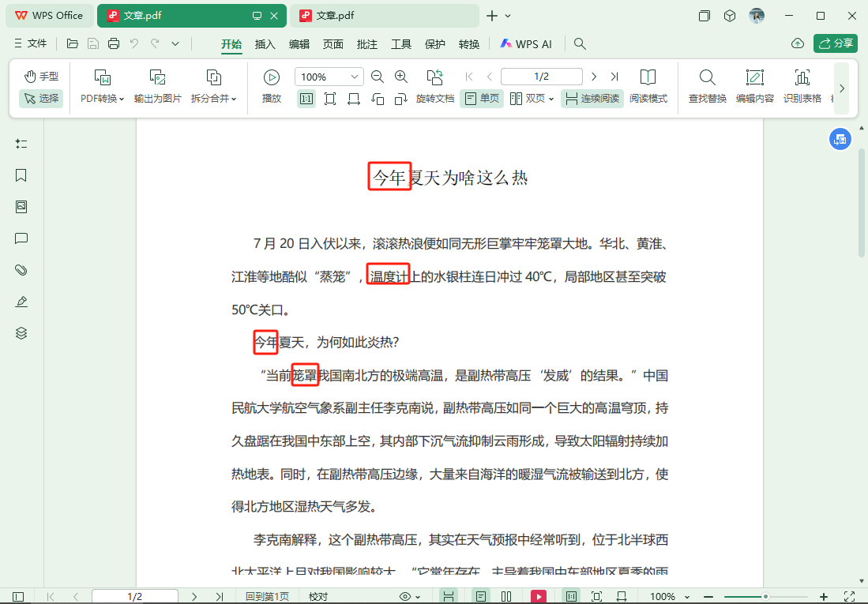Select 查找替换 (find and replace)
This screenshot has height=604, width=868.
(x=707, y=85)
